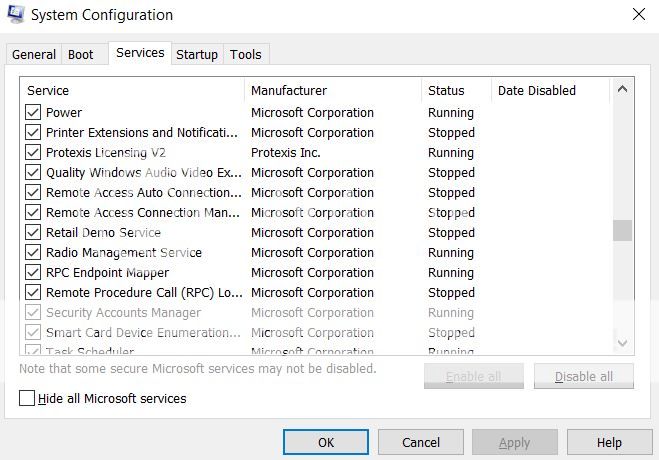Click Running status of Radio Management Service
This screenshot has width=659, height=460.
(x=451, y=253)
